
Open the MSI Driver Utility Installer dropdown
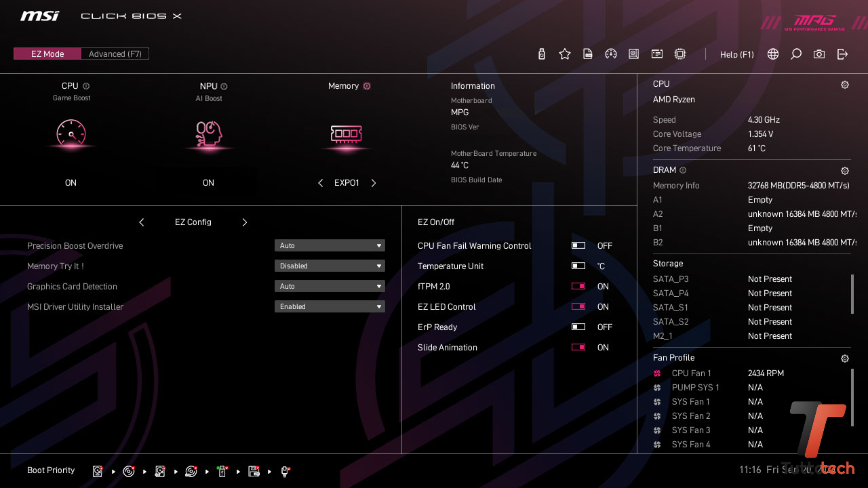coord(330,307)
